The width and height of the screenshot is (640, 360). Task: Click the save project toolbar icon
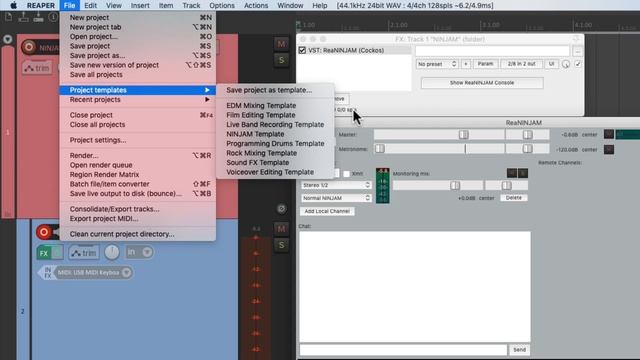tap(38, 17)
